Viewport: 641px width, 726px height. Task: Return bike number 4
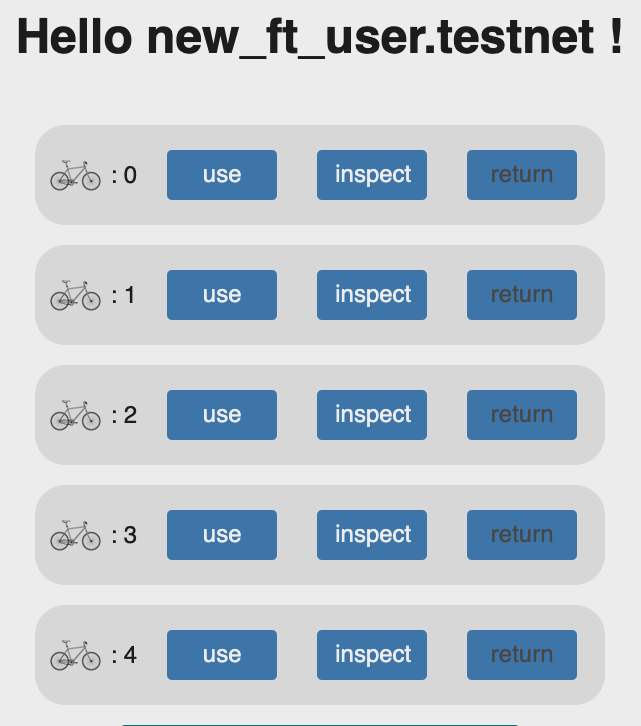point(522,655)
